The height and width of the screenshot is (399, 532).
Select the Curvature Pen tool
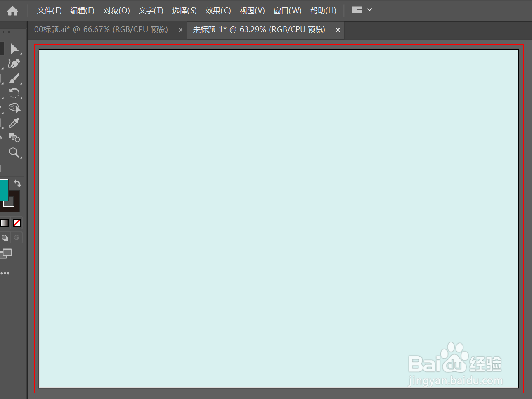point(14,64)
